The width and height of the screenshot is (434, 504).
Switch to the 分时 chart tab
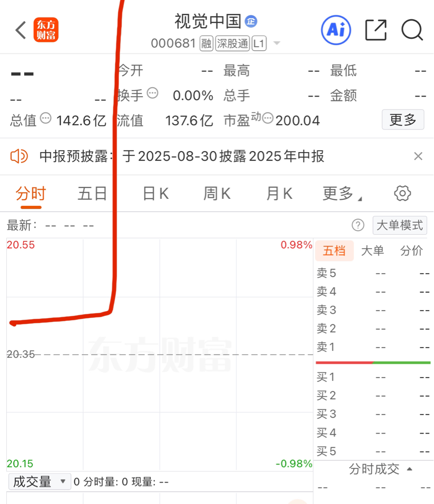coord(31,194)
